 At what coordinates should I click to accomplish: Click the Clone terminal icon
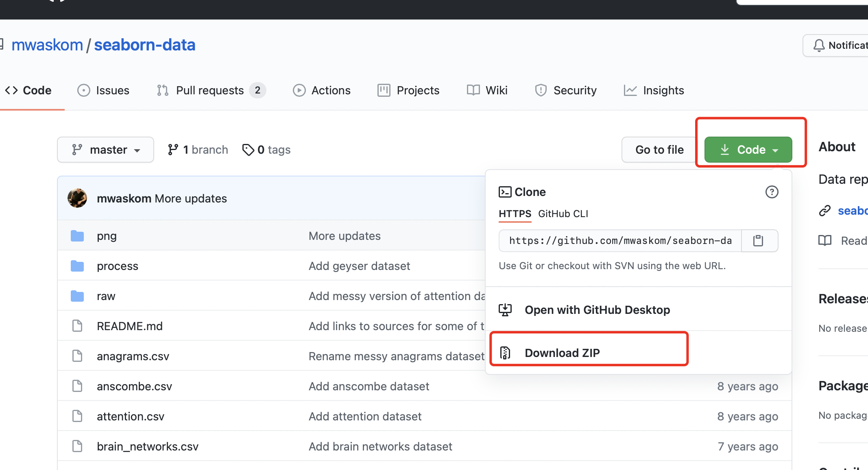(505, 192)
